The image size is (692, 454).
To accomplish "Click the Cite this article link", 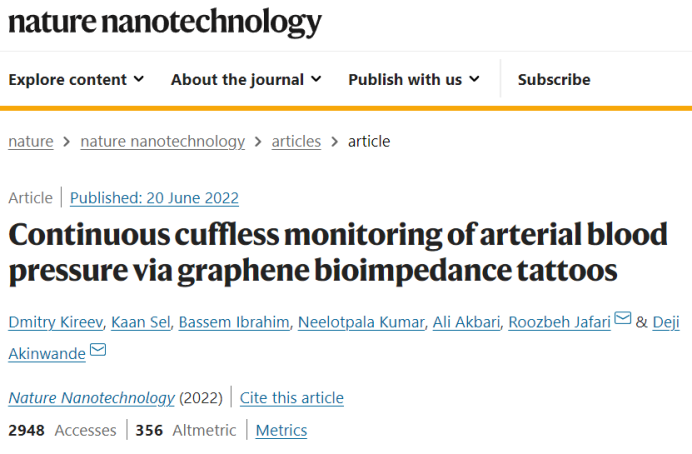I will coord(291,398).
